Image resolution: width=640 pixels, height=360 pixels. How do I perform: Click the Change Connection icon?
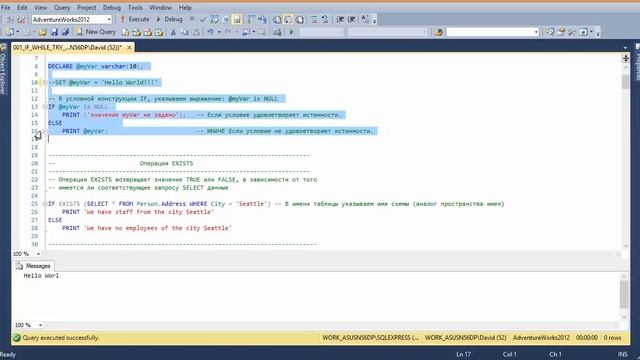(21, 19)
